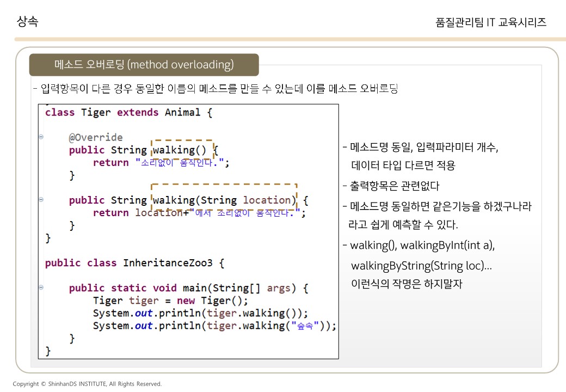Click the heading "메소드 오버로딩 (method overloading)"

point(144,65)
